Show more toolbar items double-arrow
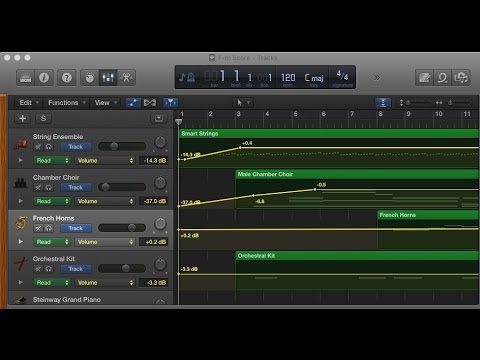 click(x=377, y=78)
